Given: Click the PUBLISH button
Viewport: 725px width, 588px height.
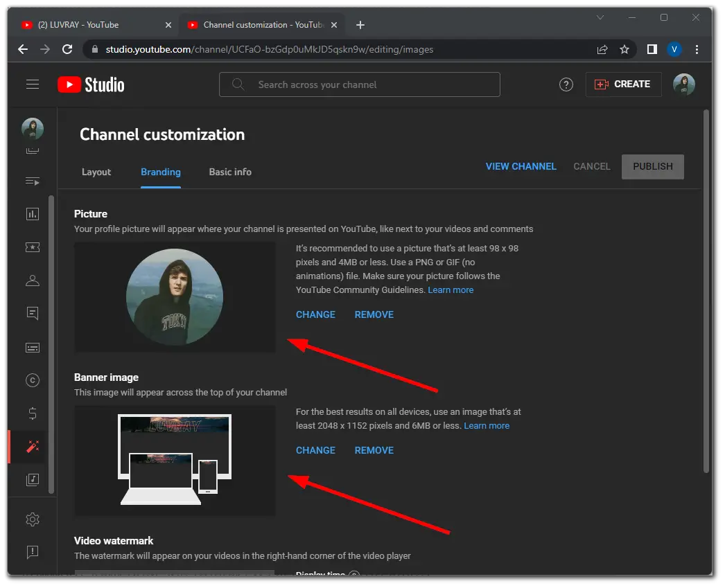Looking at the screenshot, I should click(x=652, y=167).
